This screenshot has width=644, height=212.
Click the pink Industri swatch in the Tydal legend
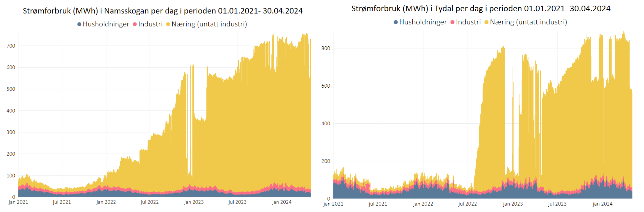tap(452, 22)
